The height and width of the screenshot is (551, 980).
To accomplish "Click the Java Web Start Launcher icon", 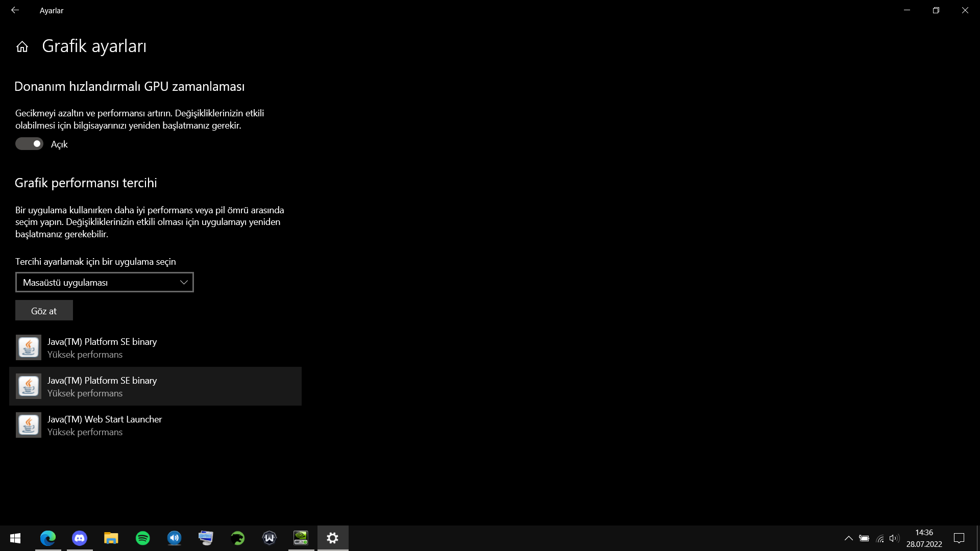I will (x=29, y=425).
